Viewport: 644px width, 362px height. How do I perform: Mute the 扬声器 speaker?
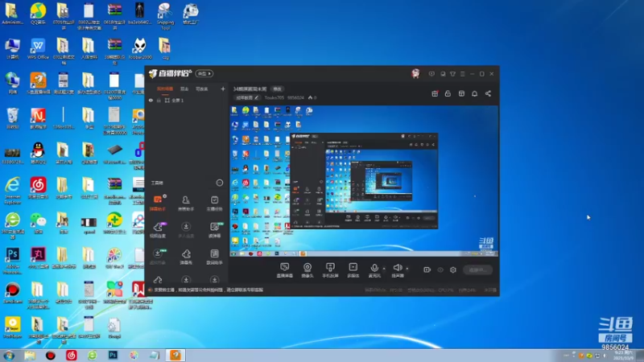click(397, 270)
